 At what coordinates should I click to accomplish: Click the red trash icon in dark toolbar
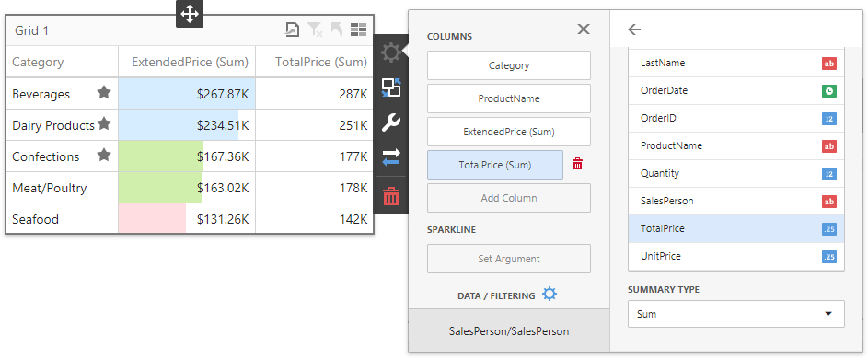point(391,196)
